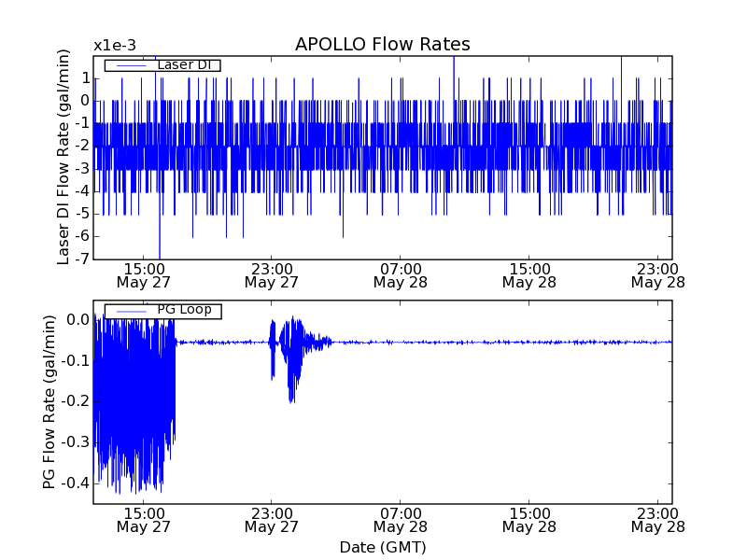The height and width of the screenshot is (560, 747).
Task: Click 23:00 May 27 tick under bottom plot
Action: tap(271, 520)
